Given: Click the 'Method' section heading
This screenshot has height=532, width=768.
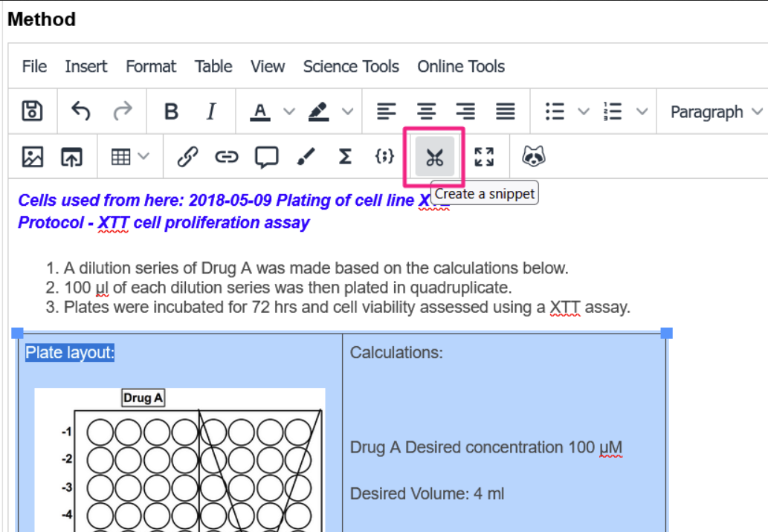Looking at the screenshot, I should pos(42,19).
